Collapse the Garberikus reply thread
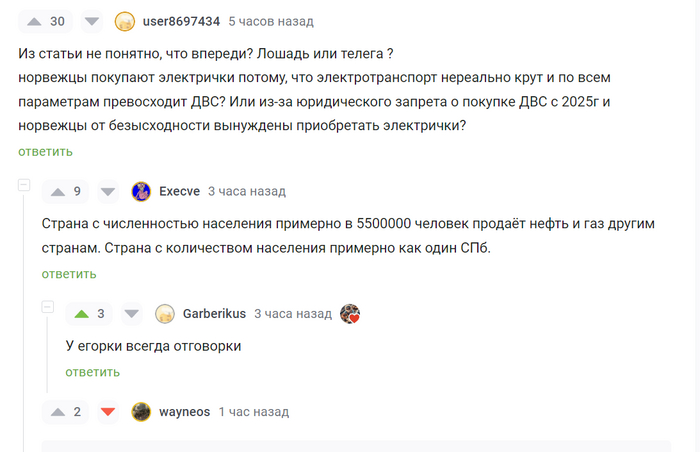 48,307
